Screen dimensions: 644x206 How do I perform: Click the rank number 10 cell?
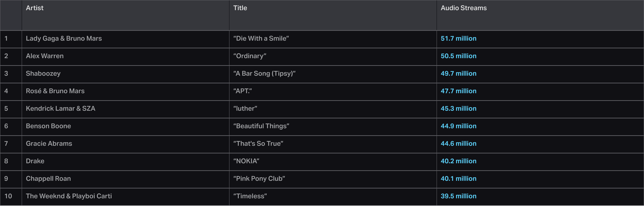pyautogui.click(x=8, y=196)
